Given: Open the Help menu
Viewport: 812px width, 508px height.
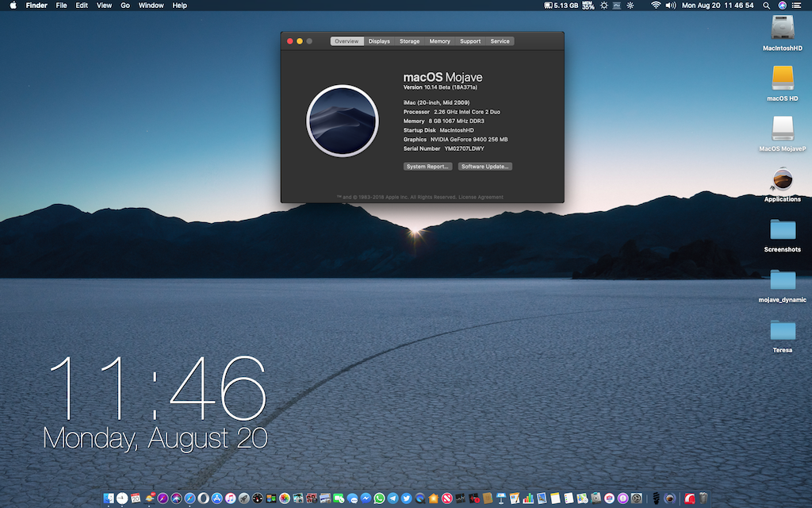Looking at the screenshot, I should [180, 6].
